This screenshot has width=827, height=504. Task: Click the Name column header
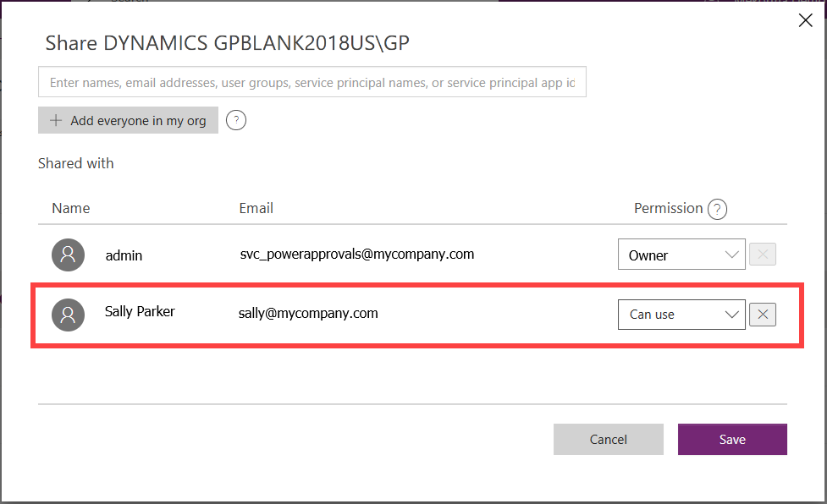pyautogui.click(x=70, y=209)
